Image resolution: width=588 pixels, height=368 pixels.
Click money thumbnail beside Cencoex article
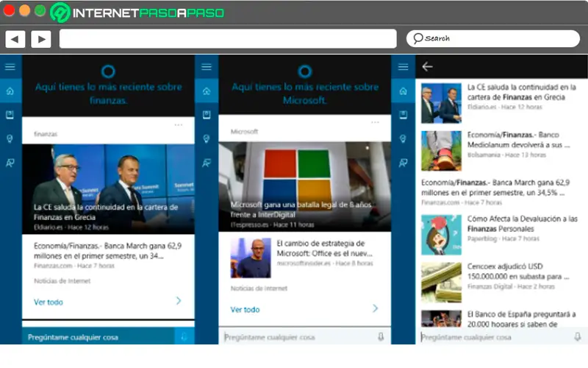pos(442,283)
